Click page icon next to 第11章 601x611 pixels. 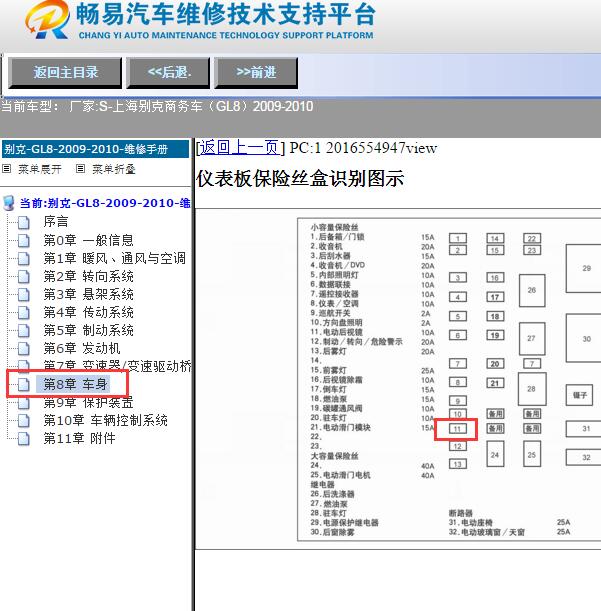(24, 439)
